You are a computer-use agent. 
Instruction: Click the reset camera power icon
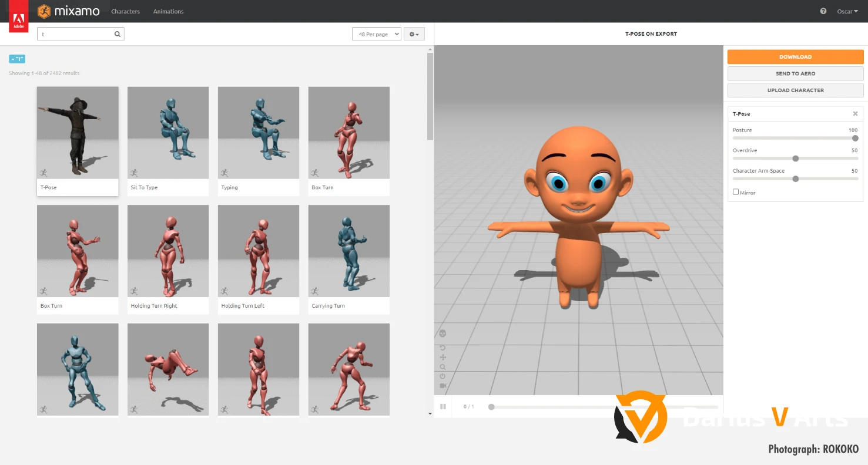click(443, 376)
